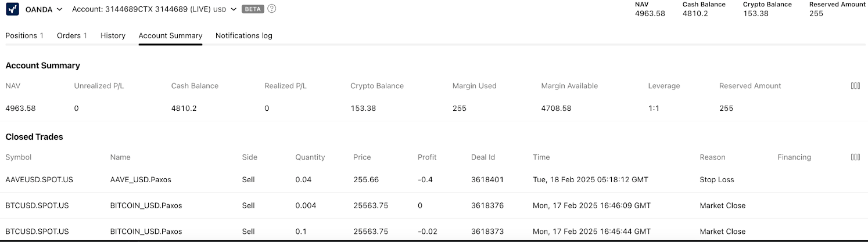The image size is (868, 242).
Task: Click the BETA badge
Action: click(252, 9)
